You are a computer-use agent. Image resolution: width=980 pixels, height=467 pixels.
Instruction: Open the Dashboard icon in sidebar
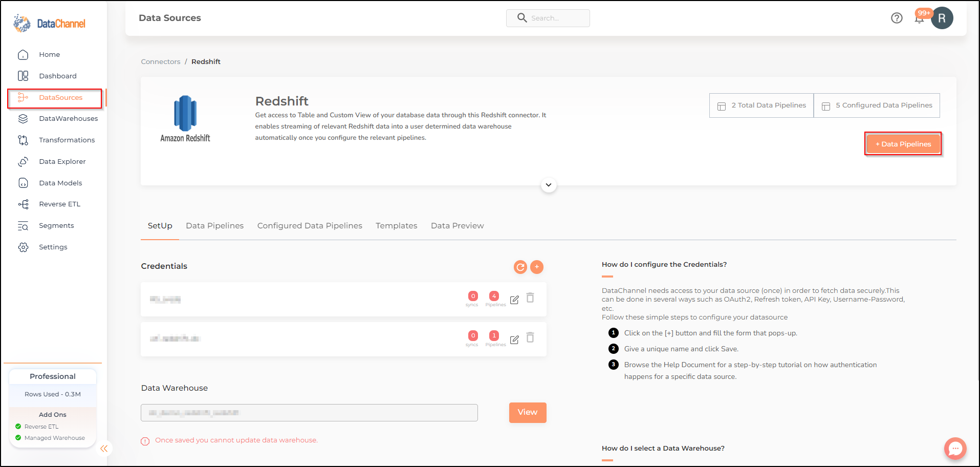click(x=23, y=76)
